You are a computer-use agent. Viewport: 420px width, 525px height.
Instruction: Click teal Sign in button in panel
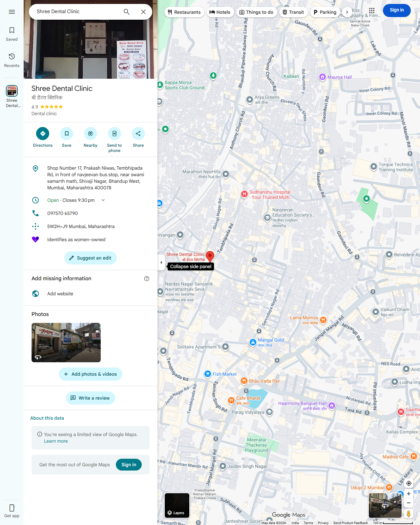[x=129, y=465]
